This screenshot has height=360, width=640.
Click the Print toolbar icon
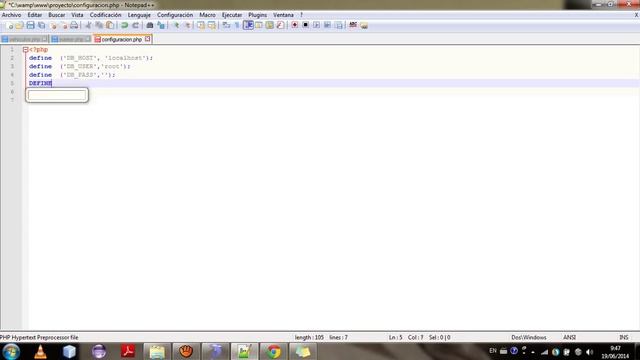[74, 25]
